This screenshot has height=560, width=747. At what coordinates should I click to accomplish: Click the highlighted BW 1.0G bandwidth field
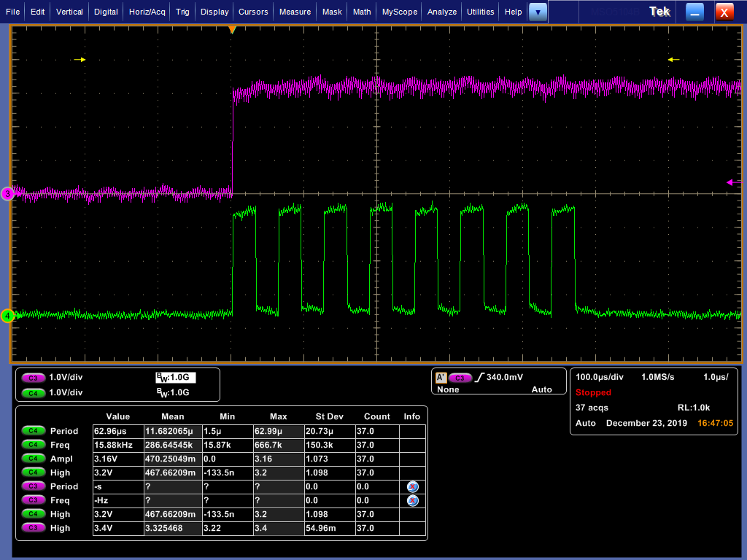(x=176, y=377)
